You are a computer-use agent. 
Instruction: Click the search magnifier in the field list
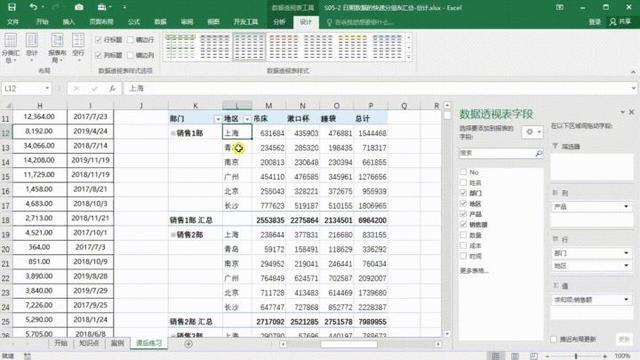tap(539, 153)
